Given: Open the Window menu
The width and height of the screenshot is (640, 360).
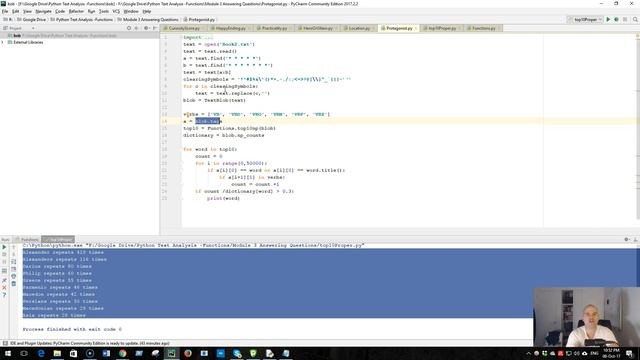Looking at the screenshot, I should [x=131, y=11].
